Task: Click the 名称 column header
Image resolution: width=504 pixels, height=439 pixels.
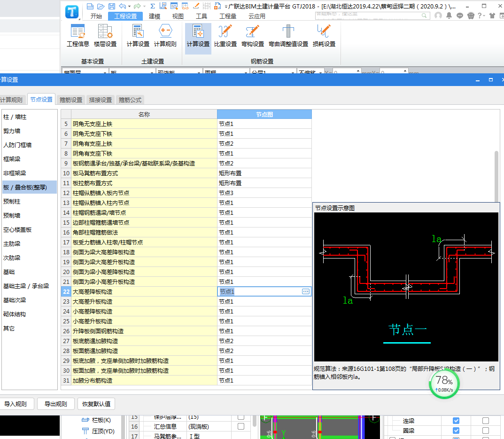Action: tap(144, 114)
